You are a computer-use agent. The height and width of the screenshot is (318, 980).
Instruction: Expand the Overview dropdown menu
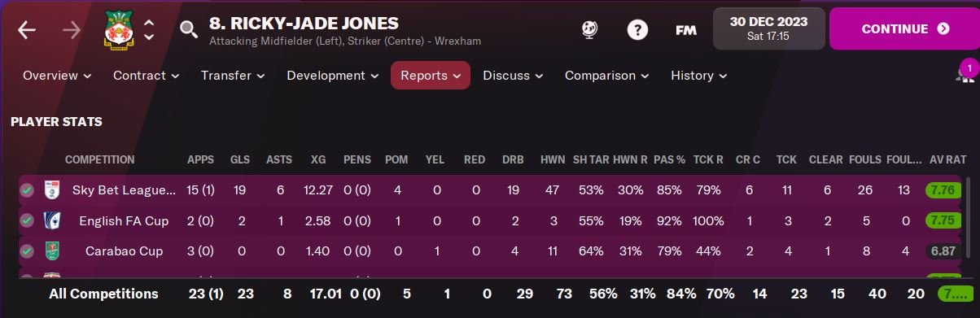point(57,76)
